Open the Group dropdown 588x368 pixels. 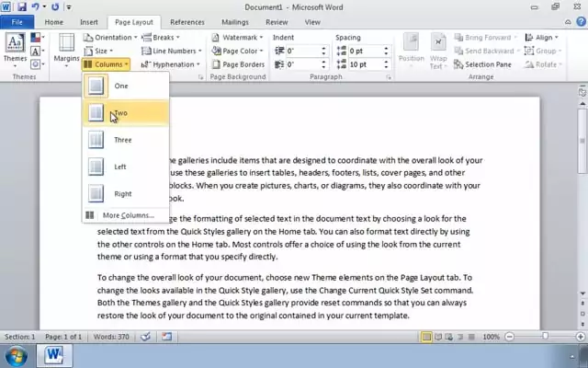point(543,51)
